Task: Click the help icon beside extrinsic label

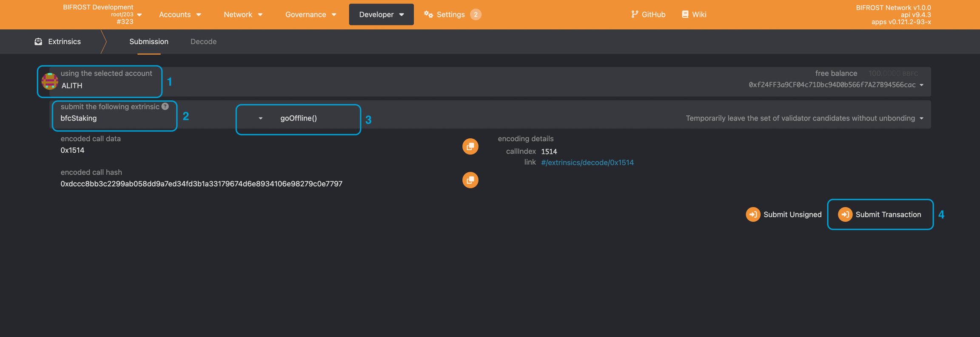Action: (165, 106)
